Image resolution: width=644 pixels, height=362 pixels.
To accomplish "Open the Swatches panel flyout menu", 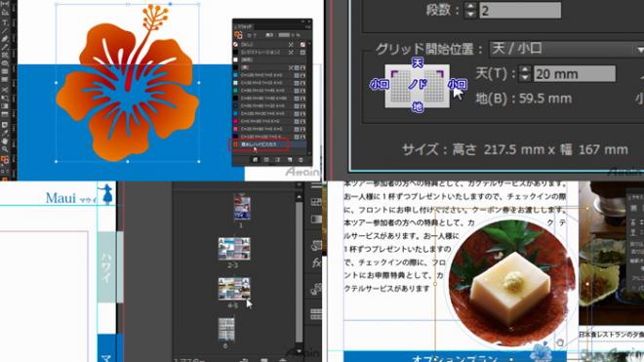I will point(307,26).
